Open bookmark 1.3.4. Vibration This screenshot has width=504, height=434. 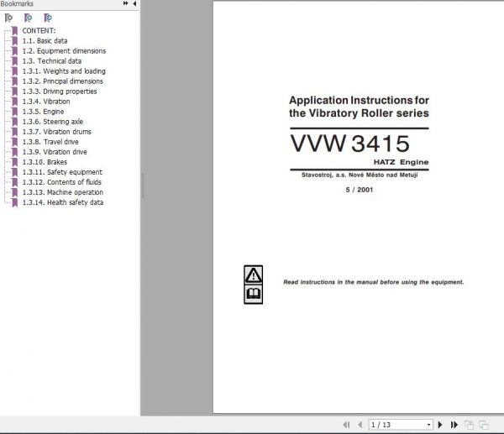[46, 102]
